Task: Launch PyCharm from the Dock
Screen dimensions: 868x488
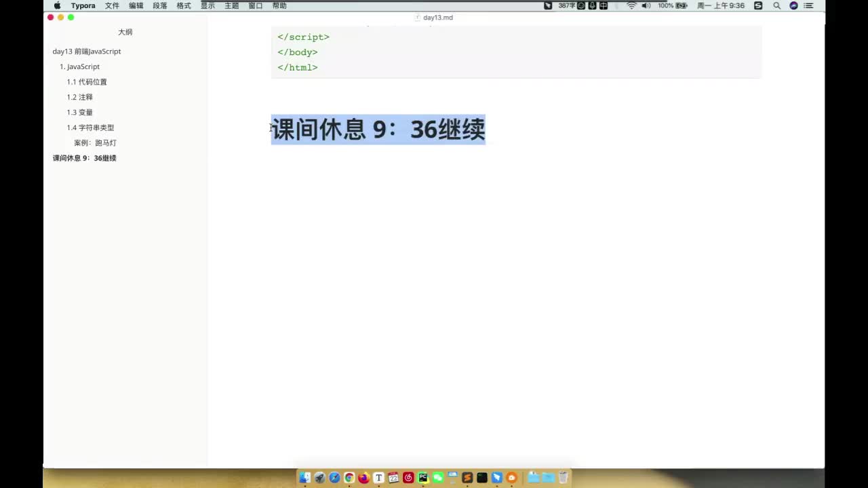Action: coord(423,478)
